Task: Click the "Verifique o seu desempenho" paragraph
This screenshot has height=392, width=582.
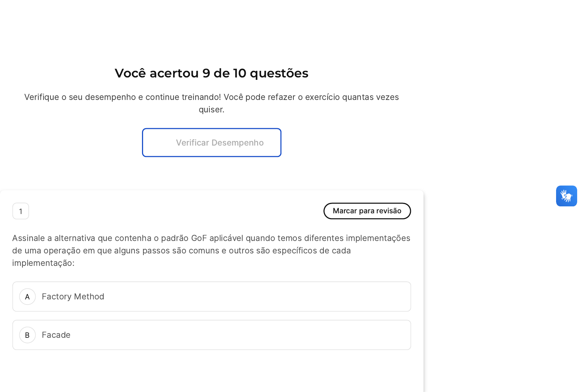Action: point(212,97)
